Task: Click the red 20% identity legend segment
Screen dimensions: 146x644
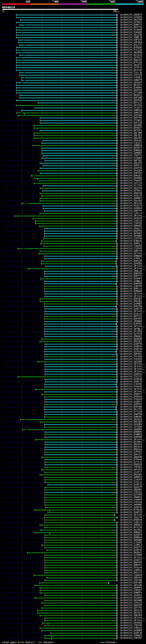Action: (16, 4)
